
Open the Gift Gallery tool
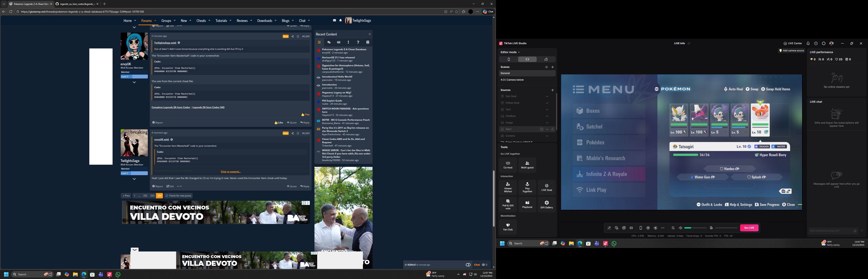pos(547,204)
